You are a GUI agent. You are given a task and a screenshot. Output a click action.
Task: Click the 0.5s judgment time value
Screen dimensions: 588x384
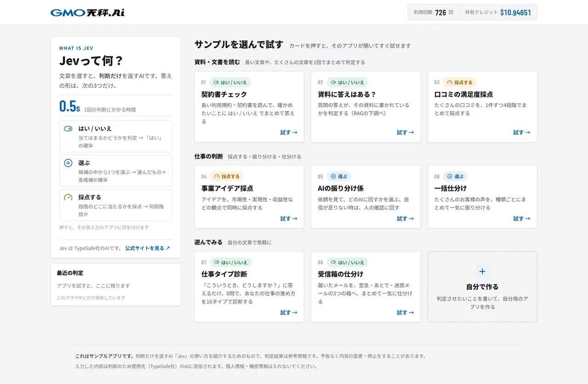click(70, 106)
